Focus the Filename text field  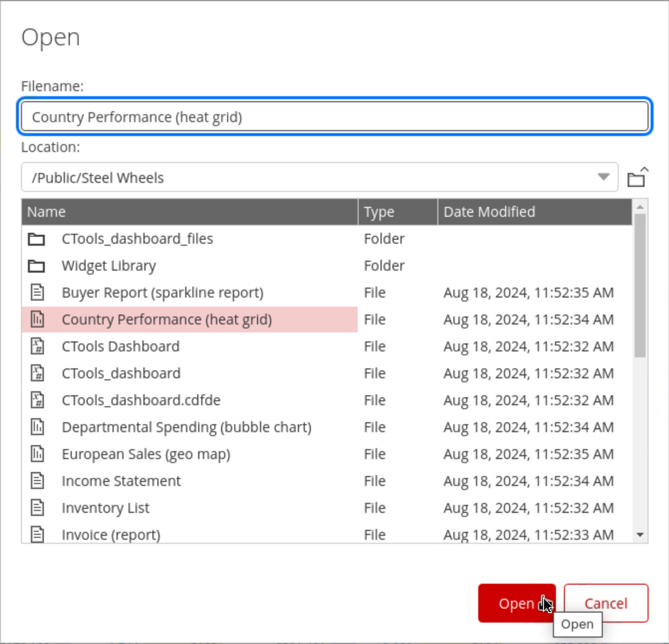pyautogui.click(x=334, y=117)
